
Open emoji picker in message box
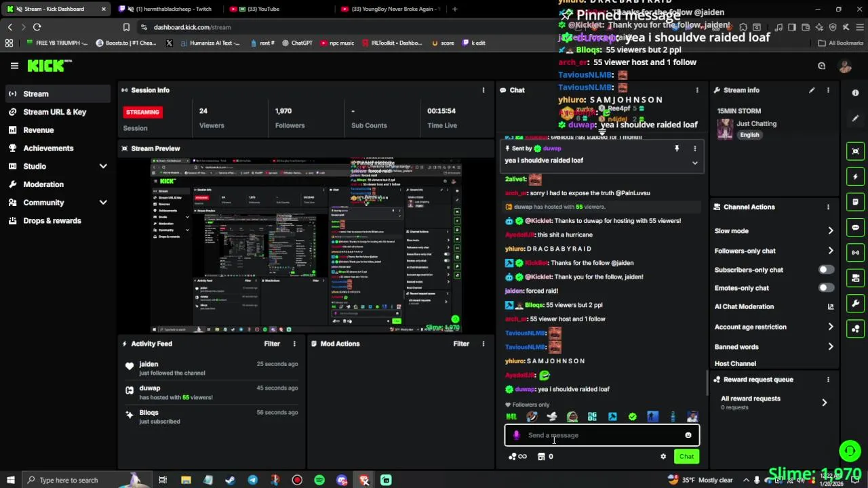pos(688,435)
